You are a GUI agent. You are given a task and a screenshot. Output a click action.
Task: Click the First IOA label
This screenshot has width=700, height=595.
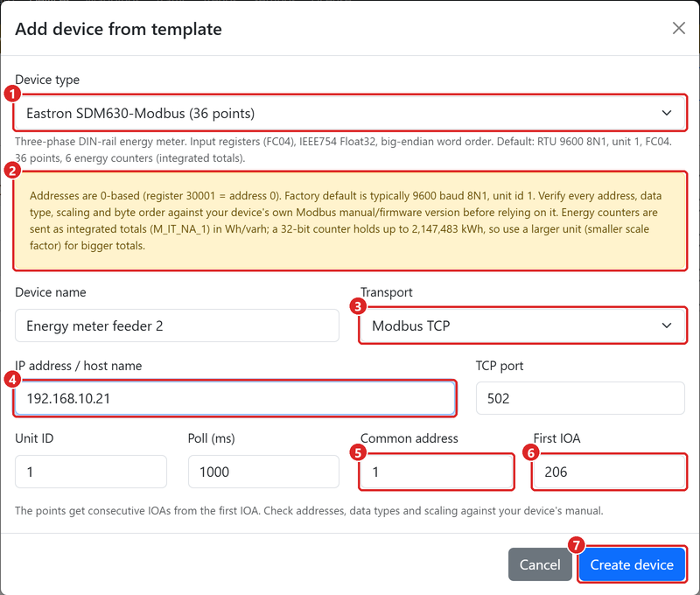[x=556, y=438]
